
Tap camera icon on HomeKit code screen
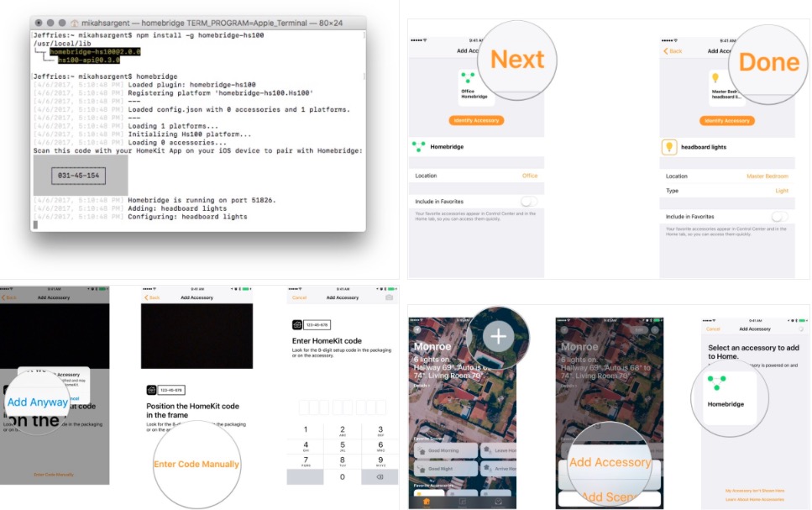pos(389,297)
